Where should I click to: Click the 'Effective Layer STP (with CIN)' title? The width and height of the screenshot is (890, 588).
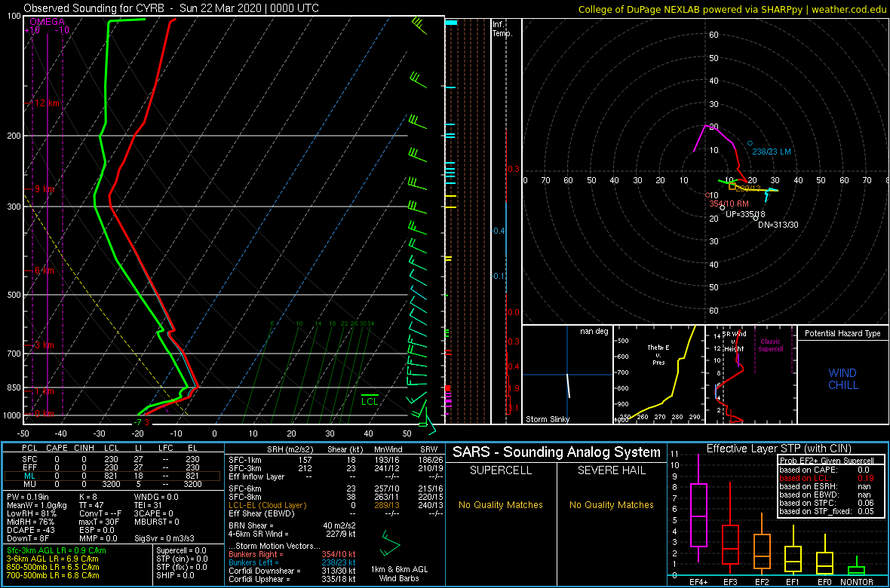(778, 449)
